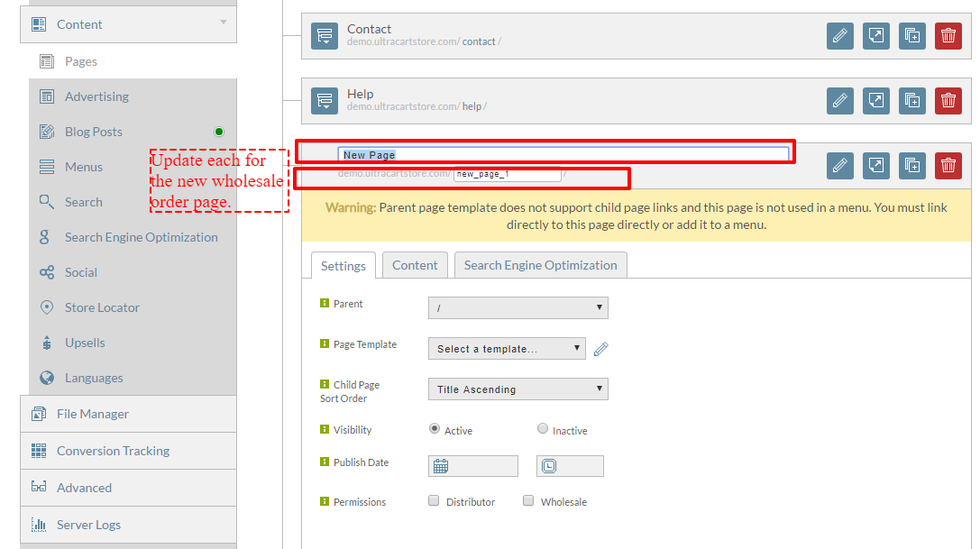The width and height of the screenshot is (980, 549).
Task: Duplicate the Contact page with copy icon
Action: 911,36
